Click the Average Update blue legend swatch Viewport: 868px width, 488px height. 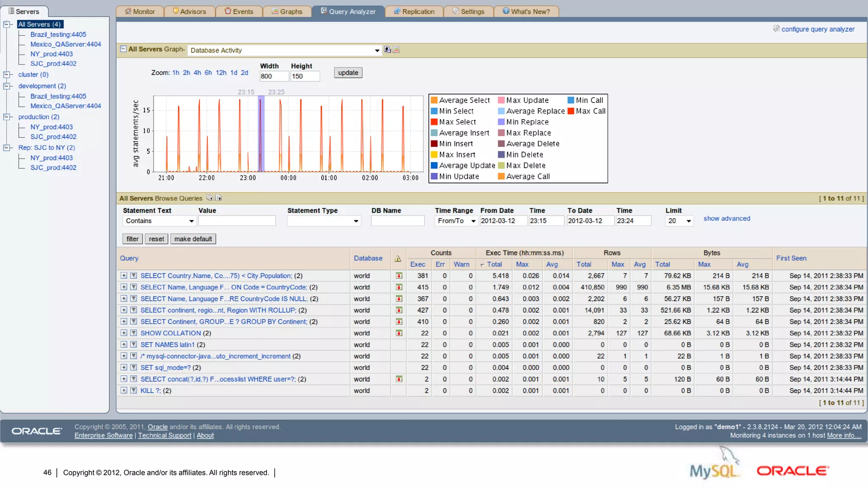pyautogui.click(x=434, y=166)
